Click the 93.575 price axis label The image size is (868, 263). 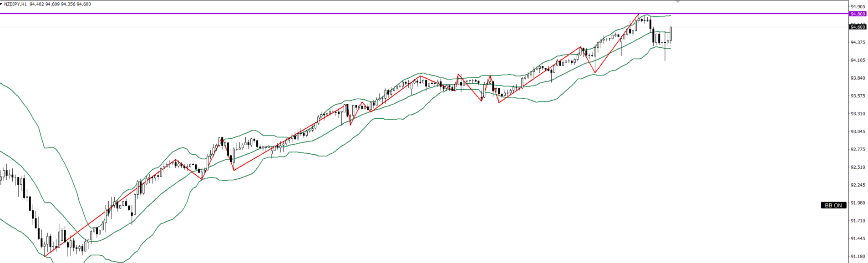858,96
